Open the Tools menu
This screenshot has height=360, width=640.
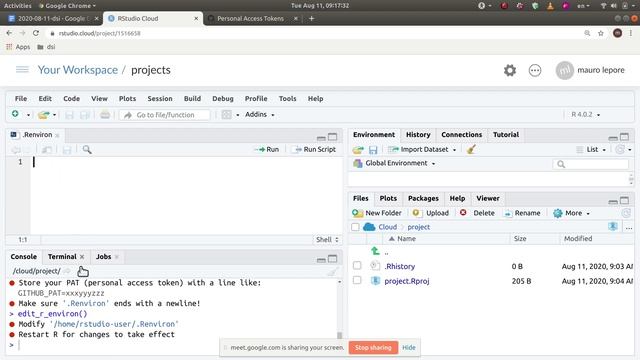pos(287,98)
